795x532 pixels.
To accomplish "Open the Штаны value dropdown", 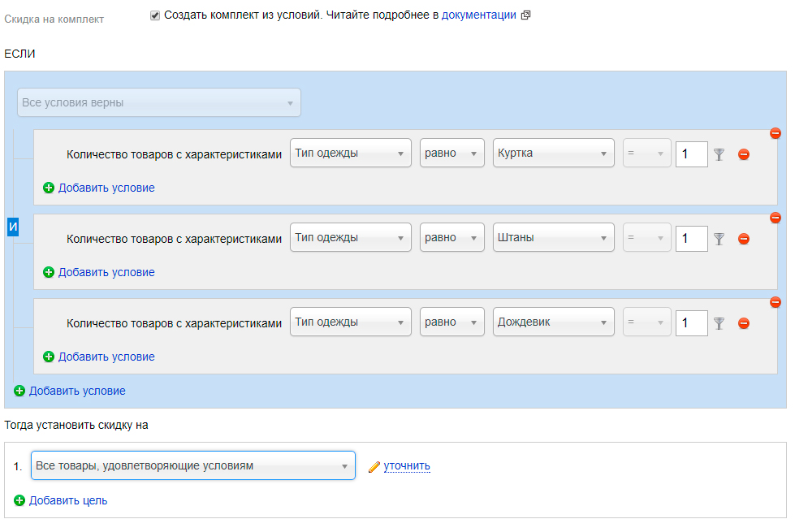I will pyautogui.click(x=553, y=237).
